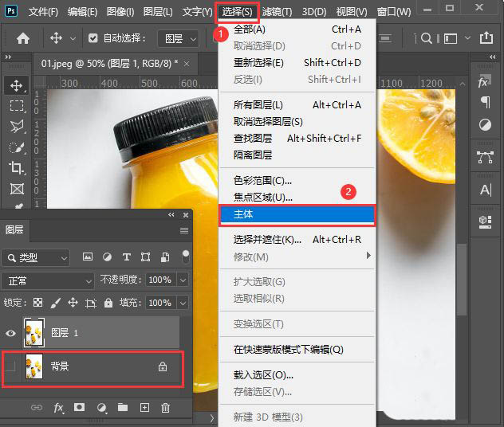
Task: Open the 文件(F) menu
Action: click(43, 12)
